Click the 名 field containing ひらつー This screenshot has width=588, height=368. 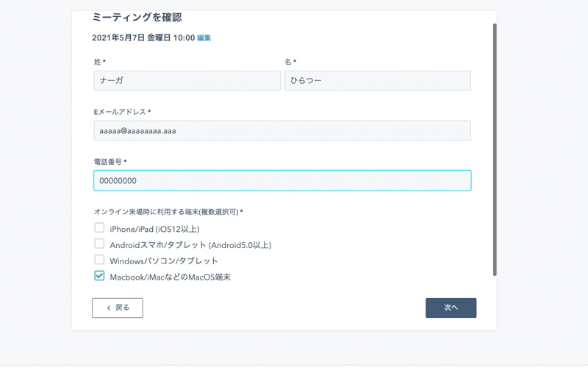click(x=377, y=80)
